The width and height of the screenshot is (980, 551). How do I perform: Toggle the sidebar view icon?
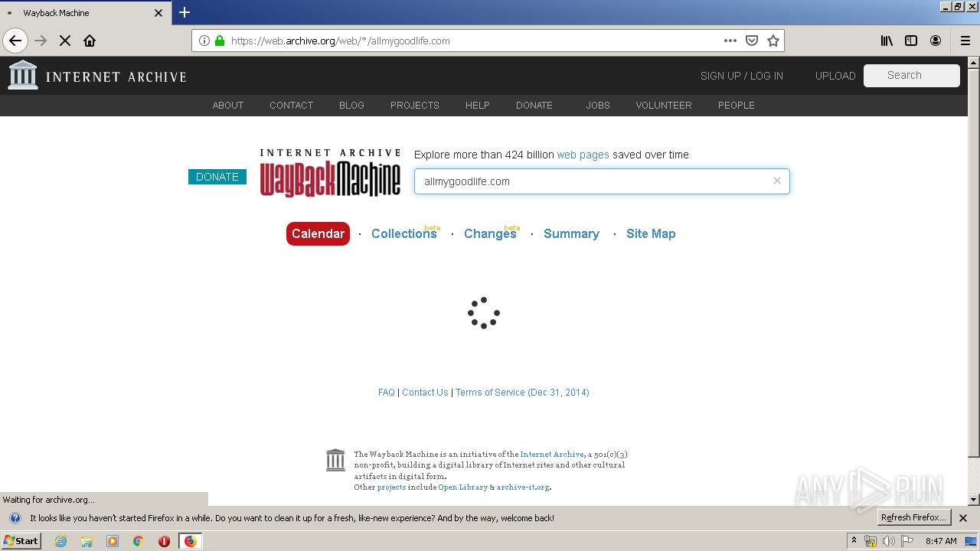911,41
